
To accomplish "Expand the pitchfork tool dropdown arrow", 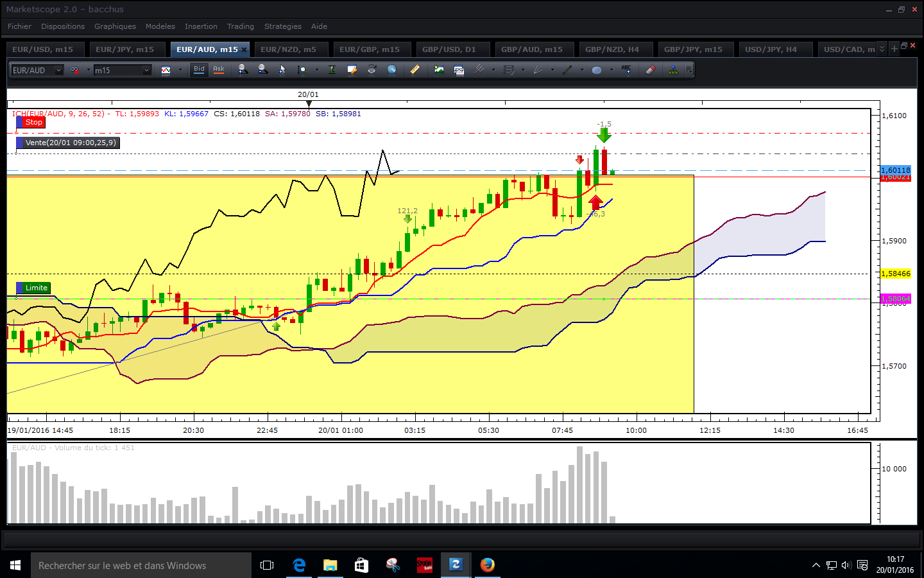I will [x=493, y=70].
